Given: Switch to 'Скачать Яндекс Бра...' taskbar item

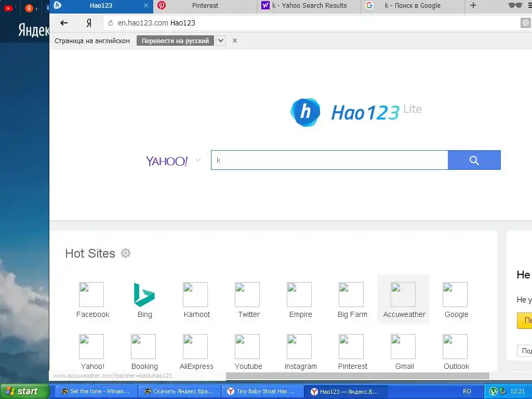Looking at the screenshot, I should [x=179, y=391].
